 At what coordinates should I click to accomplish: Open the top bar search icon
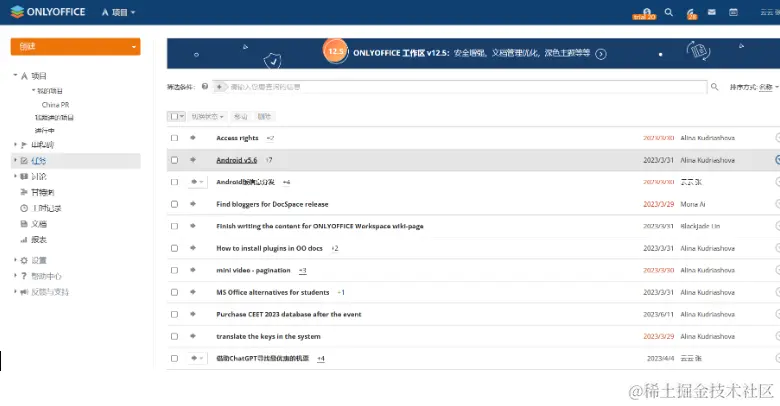pyautogui.click(x=669, y=12)
